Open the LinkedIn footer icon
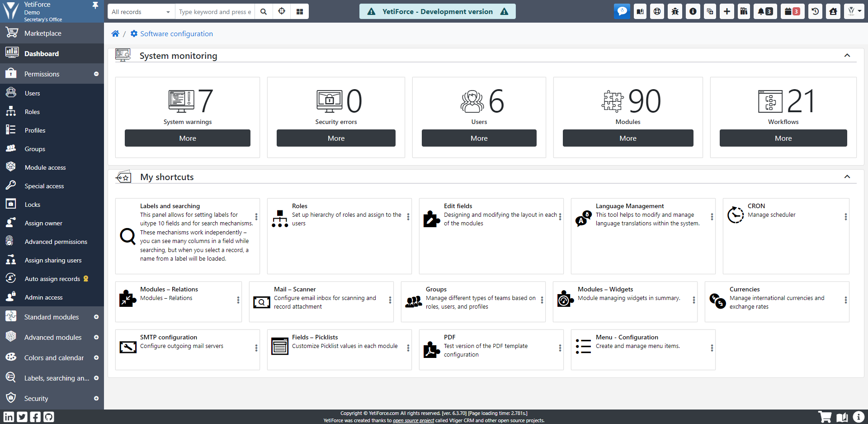868x424 pixels. point(9,417)
